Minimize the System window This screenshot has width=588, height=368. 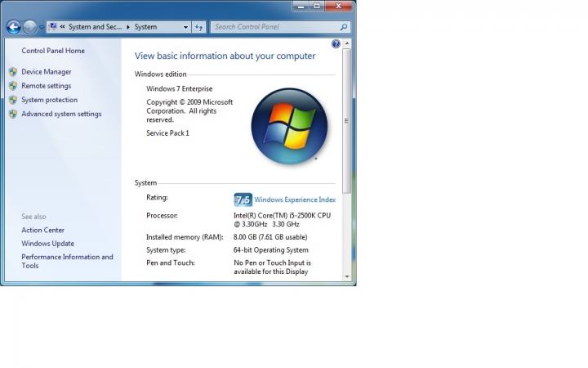[x=301, y=6]
